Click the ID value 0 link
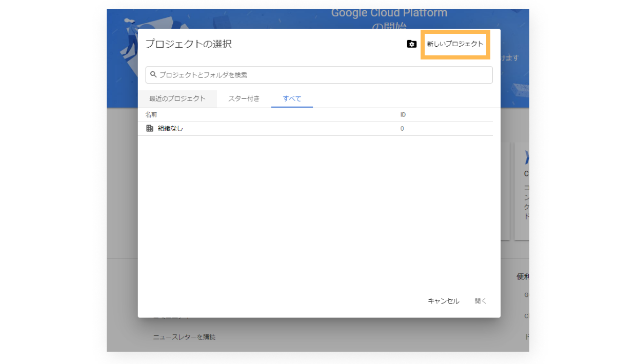636x364 pixels. tap(402, 129)
